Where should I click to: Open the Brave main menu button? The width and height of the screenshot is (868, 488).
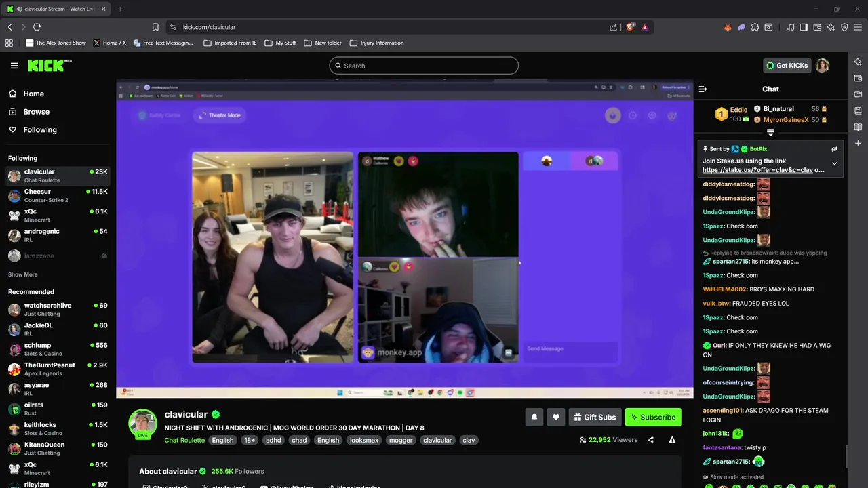[859, 27]
